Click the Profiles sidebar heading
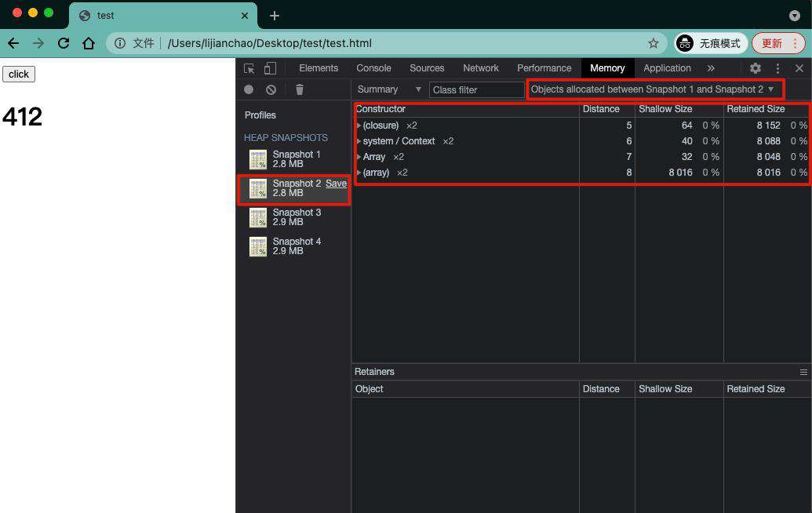Screen dimensions: 812x513 point(260,115)
